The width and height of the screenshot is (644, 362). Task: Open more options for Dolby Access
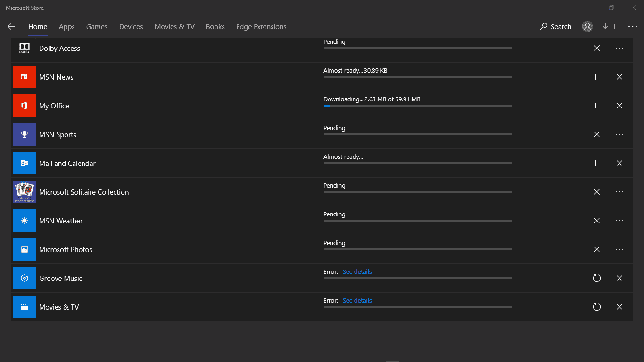tap(619, 48)
